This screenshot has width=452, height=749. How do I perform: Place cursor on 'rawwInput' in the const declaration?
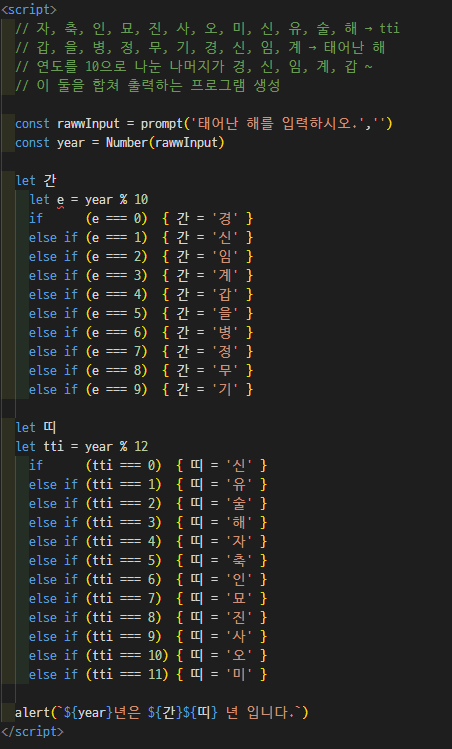pyautogui.click(x=88, y=124)
